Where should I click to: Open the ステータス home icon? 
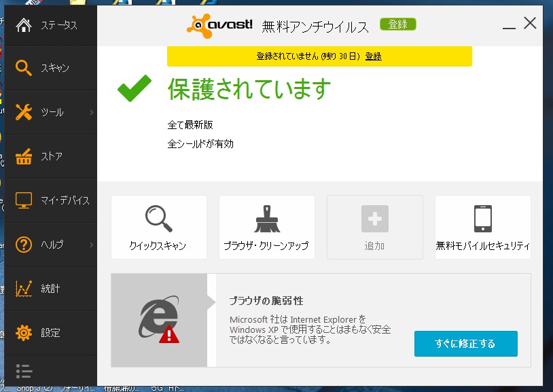tap(24, 25)
